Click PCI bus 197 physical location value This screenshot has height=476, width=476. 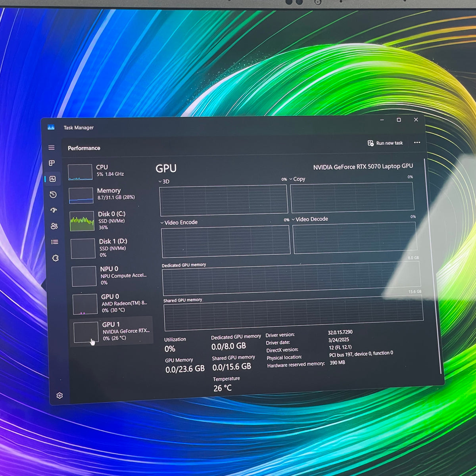tap(361, 354)
